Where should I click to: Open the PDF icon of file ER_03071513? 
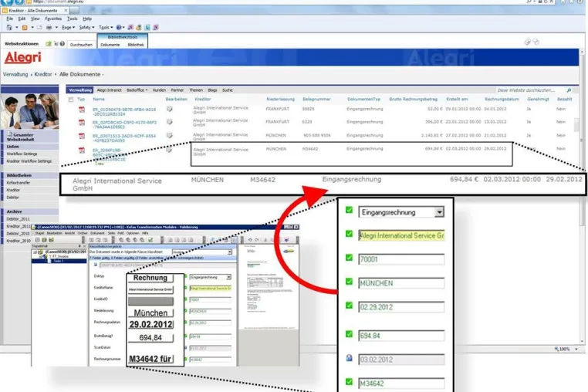81,136
